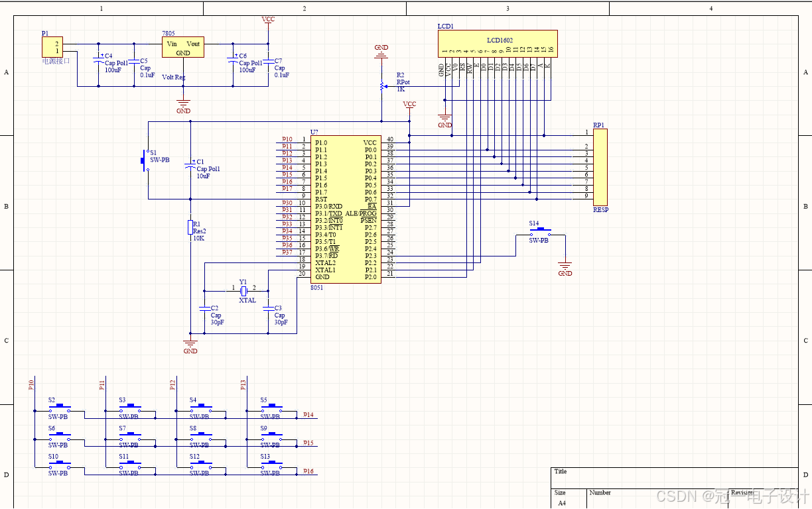Image resolution: width=812 pixels, height=509 pixels.
Task: Click the C5 0.1uF capacitor symbol
Action: click(134, 61)
